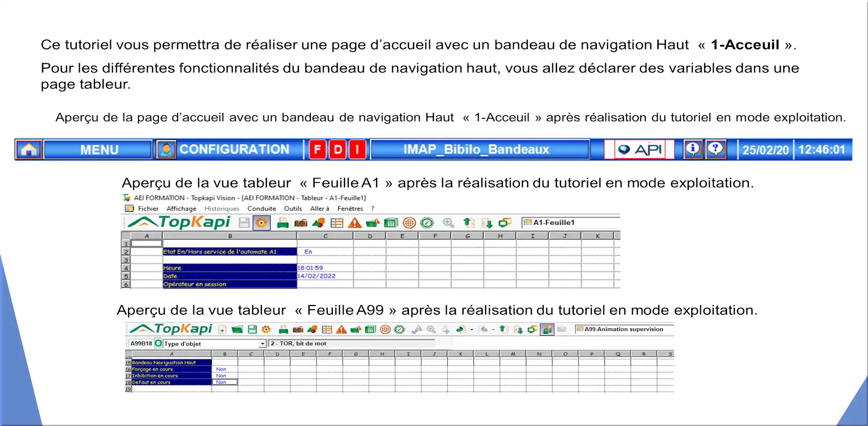This screenshot has height=426, width=868.
Task: Click the IMAP_Bibilo_Bandeaux title field
Action: click(480, 149)
